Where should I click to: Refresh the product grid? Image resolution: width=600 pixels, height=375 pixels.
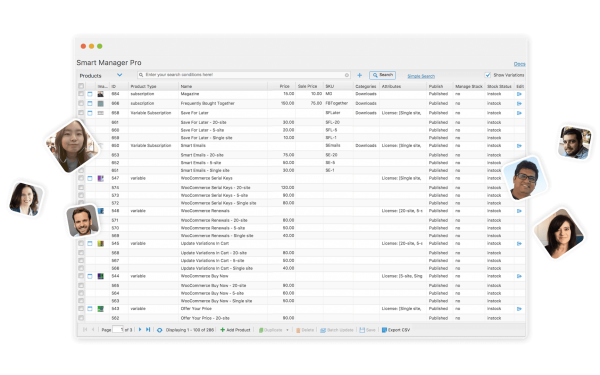tap(160, 330)
